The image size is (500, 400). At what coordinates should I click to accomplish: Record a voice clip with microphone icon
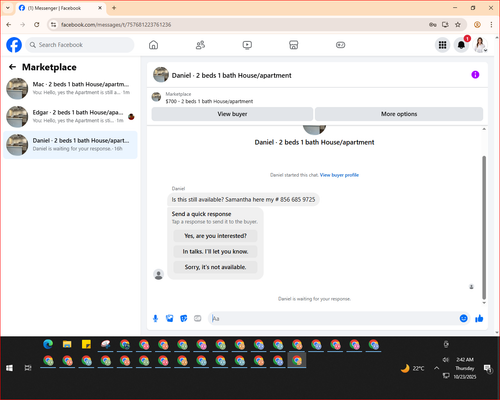[155, 319]
